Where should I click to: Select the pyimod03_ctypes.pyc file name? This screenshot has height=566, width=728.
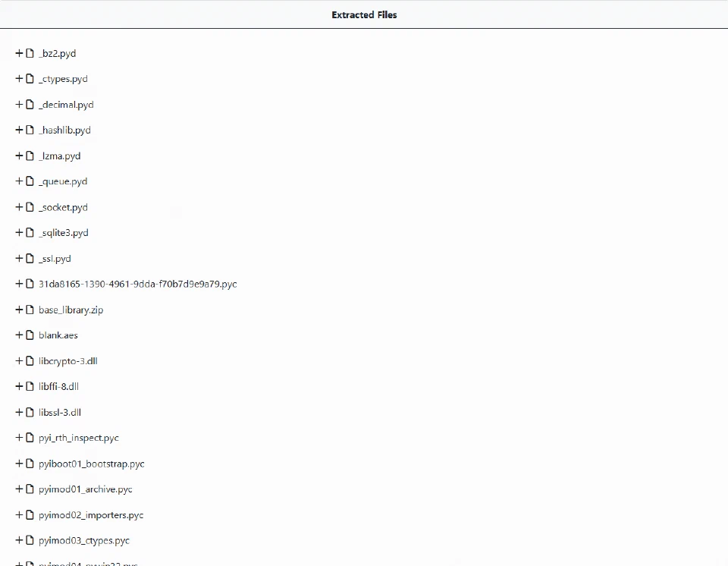click(84, 541)
